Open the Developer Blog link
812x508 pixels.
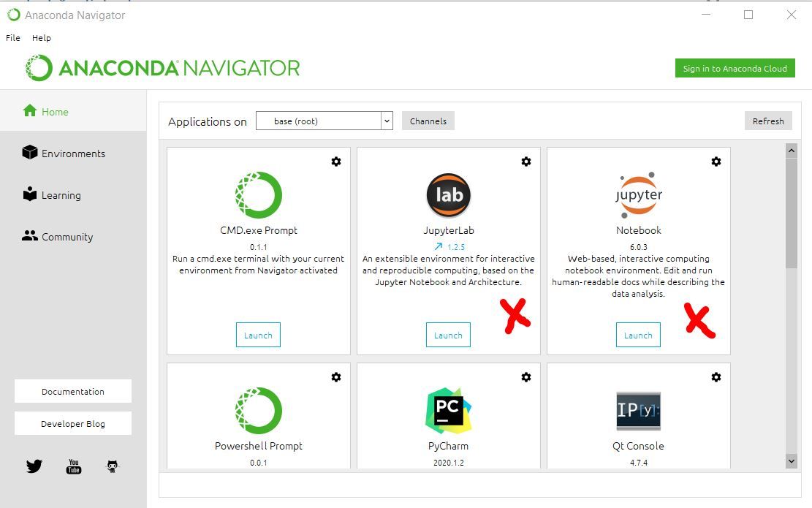[x=73, y=424]
